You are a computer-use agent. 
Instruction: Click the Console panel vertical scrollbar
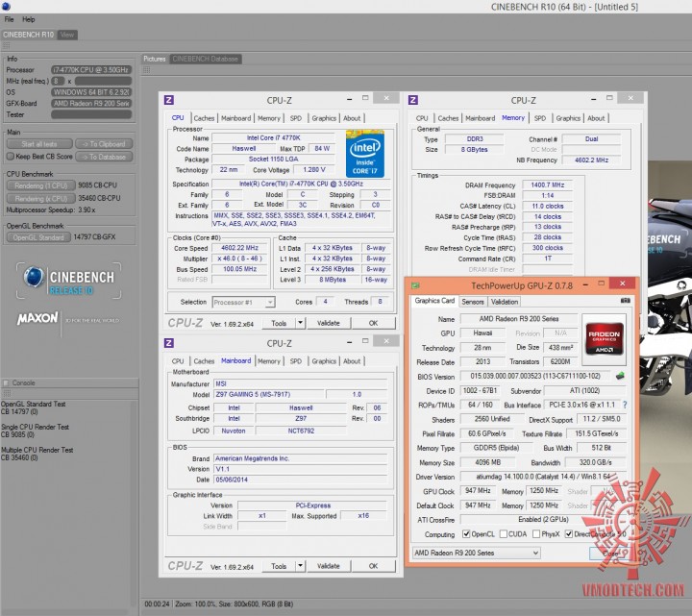pyautogui.click(x=135, y=503)
